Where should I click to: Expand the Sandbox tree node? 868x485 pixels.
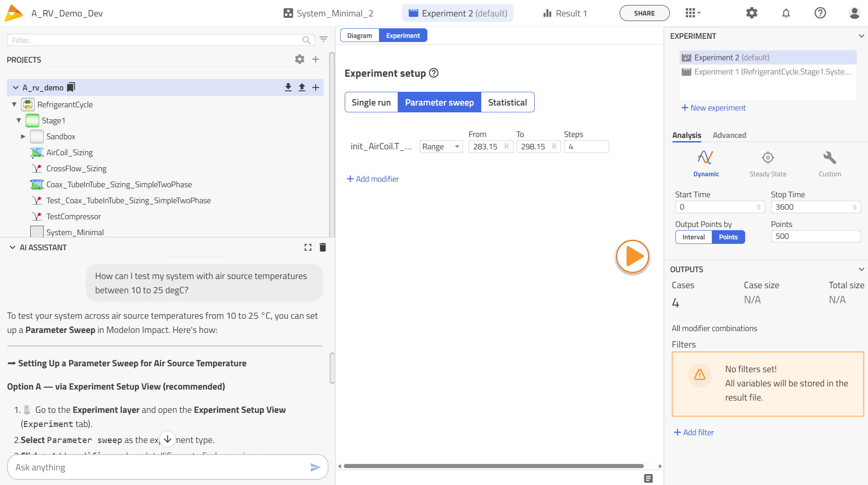tap(23, 137)
